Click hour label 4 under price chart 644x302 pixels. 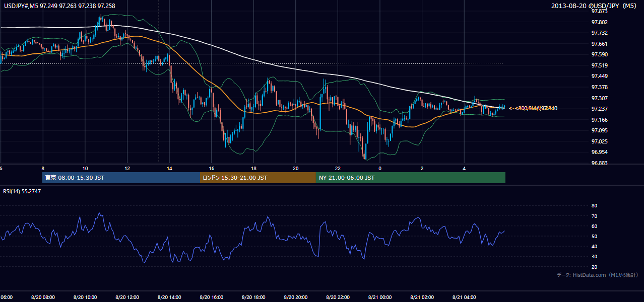464,169
